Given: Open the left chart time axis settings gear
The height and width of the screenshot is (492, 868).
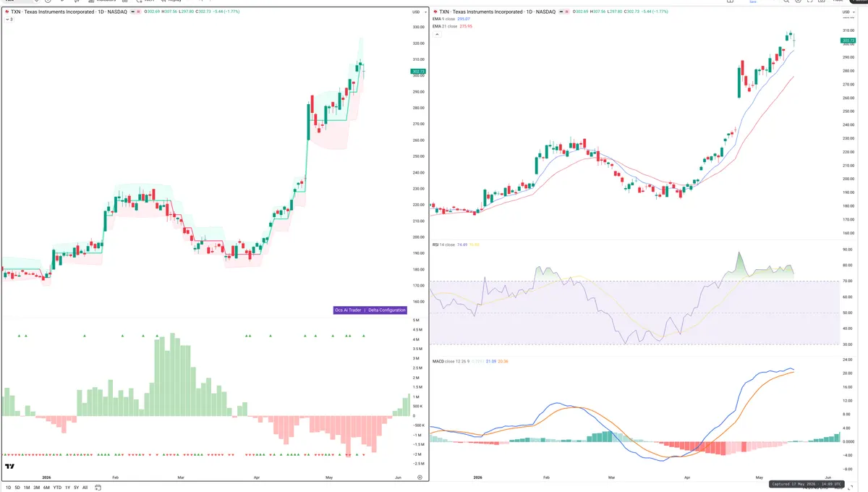Looking at the screenshot, I should 420,478.
